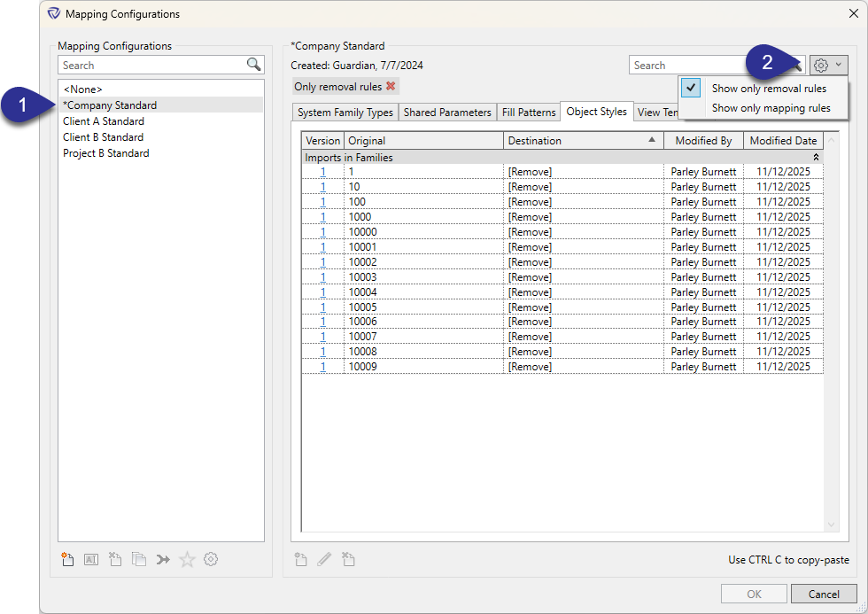Click the pencil edit rule icon
This screenshot has width=868, height=614.
coord(324,560)
